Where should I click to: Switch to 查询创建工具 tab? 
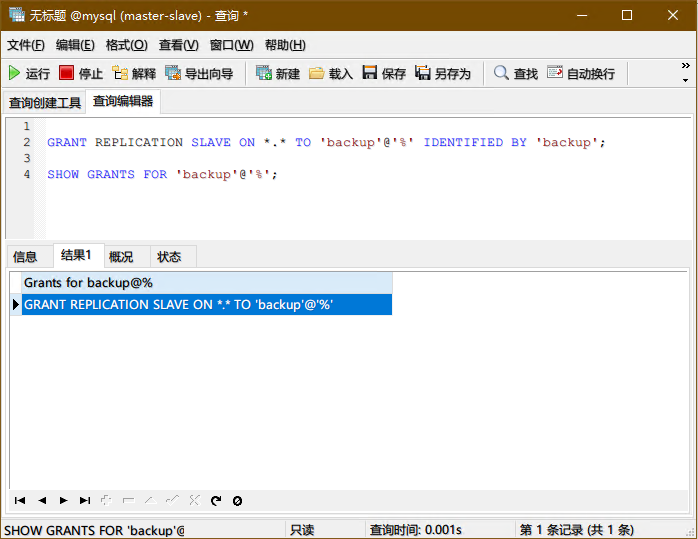point(45,103)
